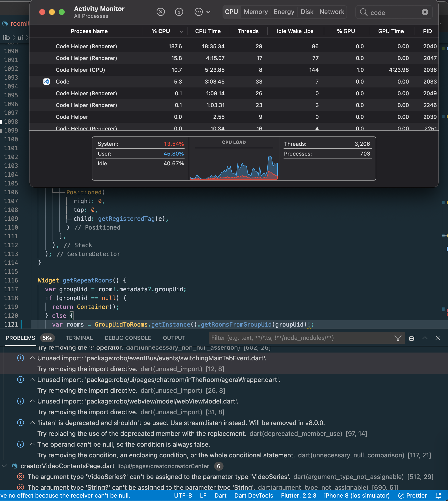Click Dart file icon for creatorVideoContentsPage.dart
Viewport: 448px width, 501px height.
pos(15,466)
